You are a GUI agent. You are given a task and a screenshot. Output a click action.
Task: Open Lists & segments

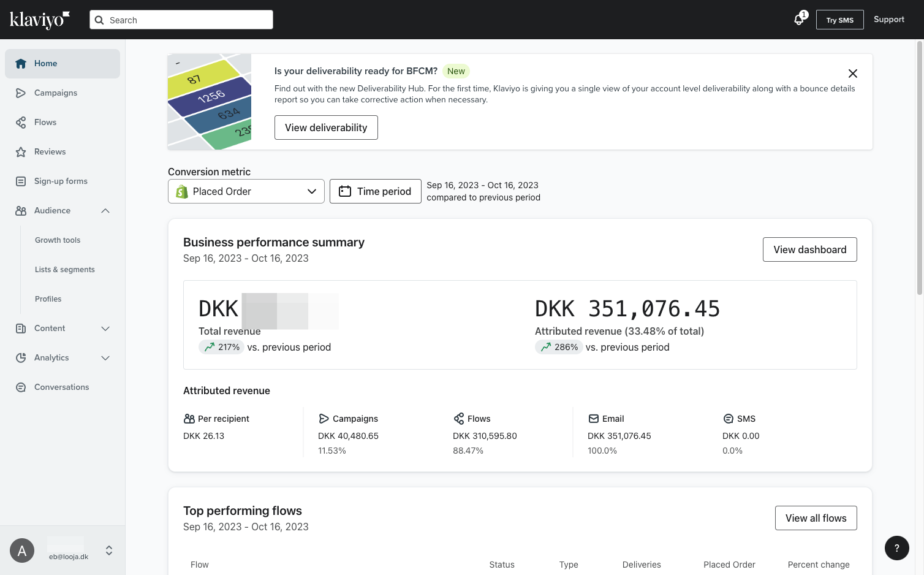pyautogui.click(x=65, y=270)
